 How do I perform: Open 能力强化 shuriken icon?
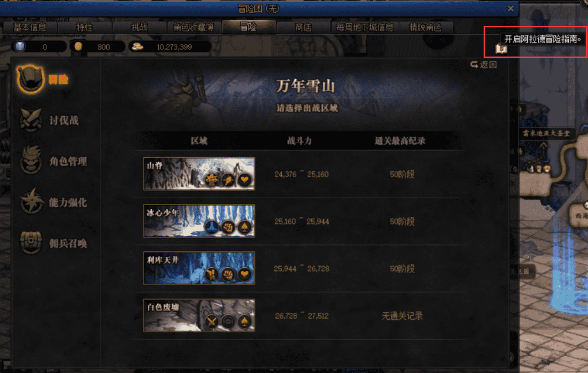pyautogui.click(x=31, y=202)
